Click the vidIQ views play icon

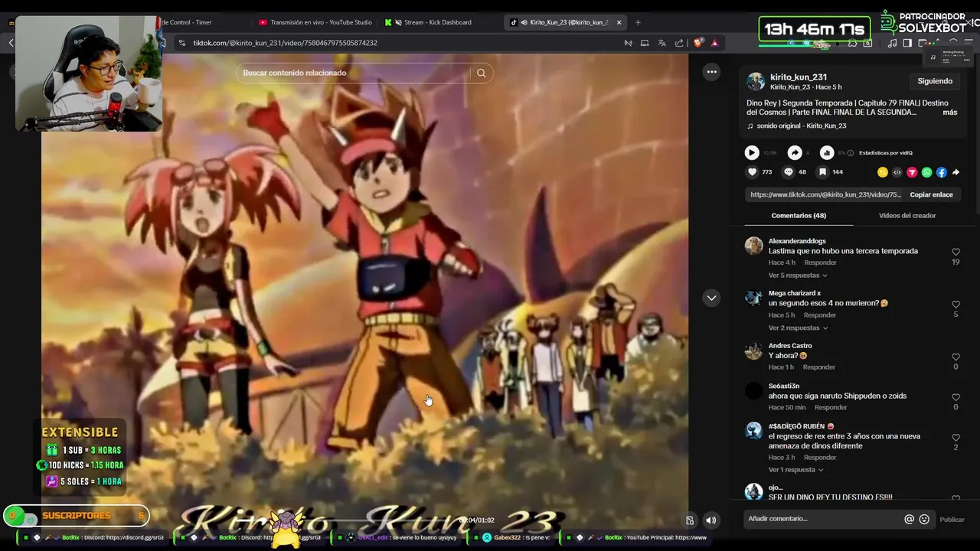coord(752,152)
